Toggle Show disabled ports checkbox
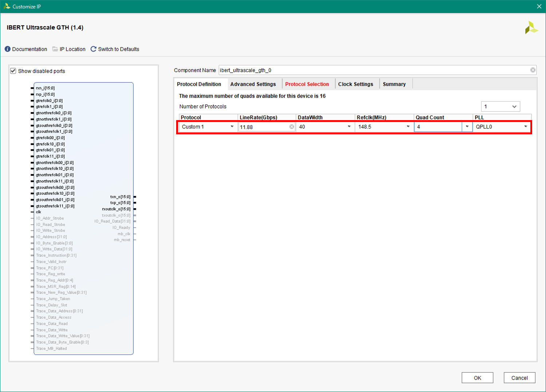The height and width of the screenshot is (392, 546). tap(13, 71)
